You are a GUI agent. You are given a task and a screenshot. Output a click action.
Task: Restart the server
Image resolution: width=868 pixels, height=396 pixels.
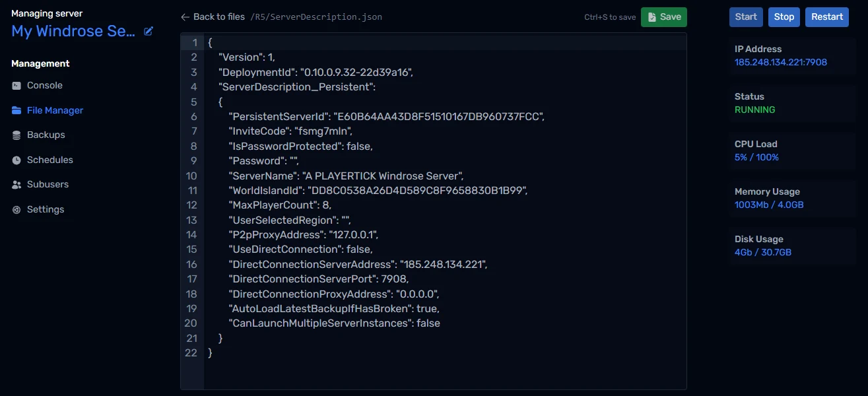(x=827, y=17)
